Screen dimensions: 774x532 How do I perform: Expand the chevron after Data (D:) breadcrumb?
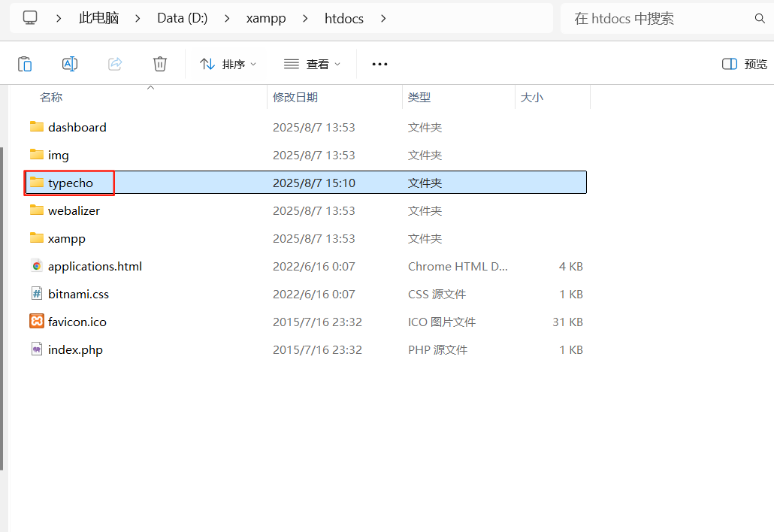(227, 19)
